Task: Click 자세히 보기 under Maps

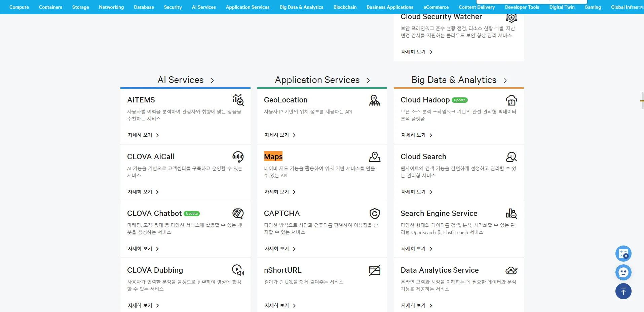Action: [280, 192]
